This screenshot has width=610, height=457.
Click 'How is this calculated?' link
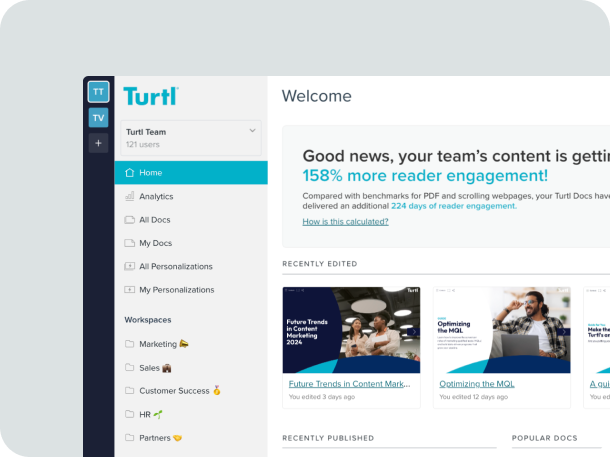[x=345, y=222]
